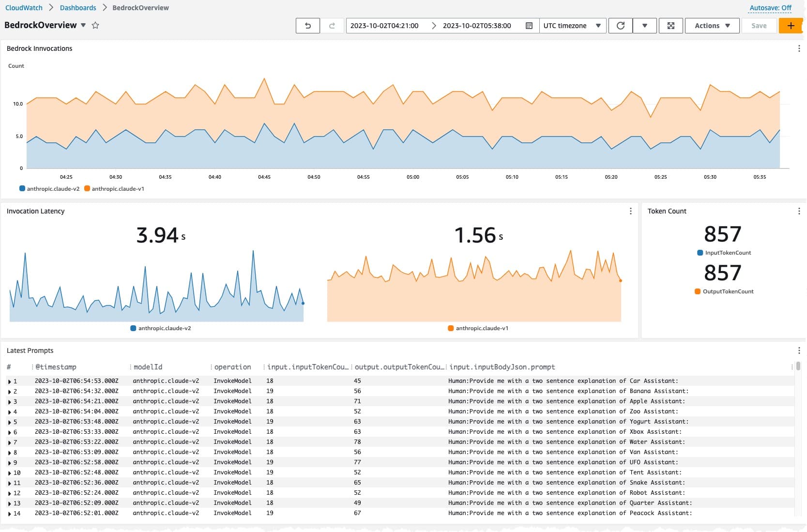Image resolution: width=807 pixels, height=532 pixels.
Task: Expand row 1 in Latest Prompts
Action: point(10,381)
